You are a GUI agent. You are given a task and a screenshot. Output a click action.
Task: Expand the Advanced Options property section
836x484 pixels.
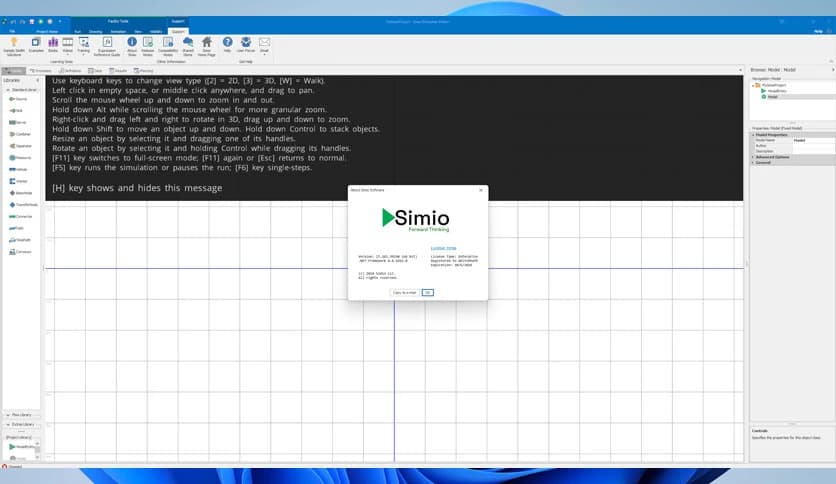[x=753, y=157]
